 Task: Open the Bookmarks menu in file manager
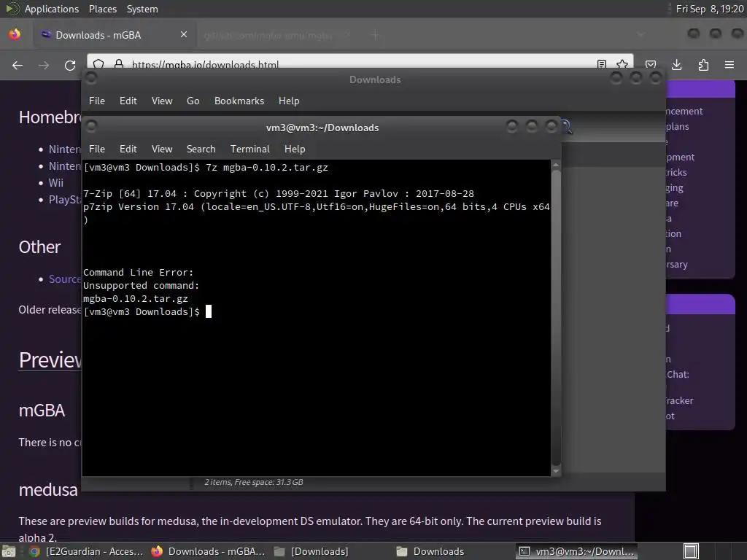[x=239, y=101]
